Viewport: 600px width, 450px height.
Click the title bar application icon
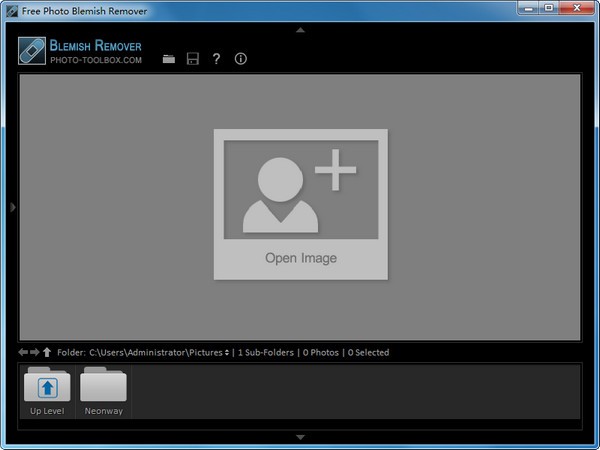(11, 10)
